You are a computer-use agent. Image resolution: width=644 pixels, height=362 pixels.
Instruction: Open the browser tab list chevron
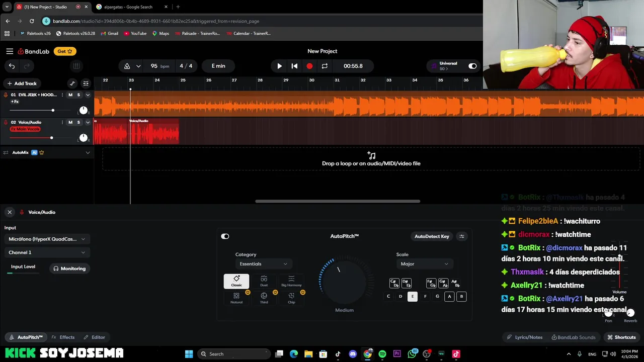7,7
